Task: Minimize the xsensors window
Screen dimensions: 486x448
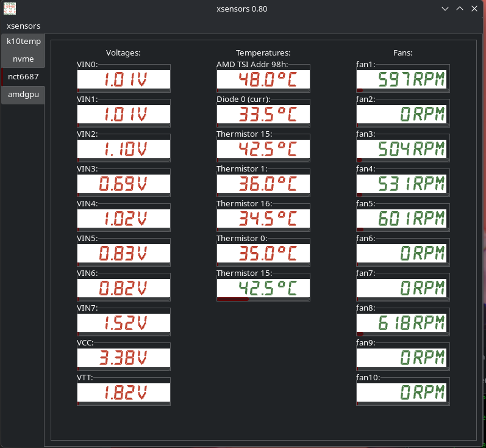Action: tap(445, 9)
